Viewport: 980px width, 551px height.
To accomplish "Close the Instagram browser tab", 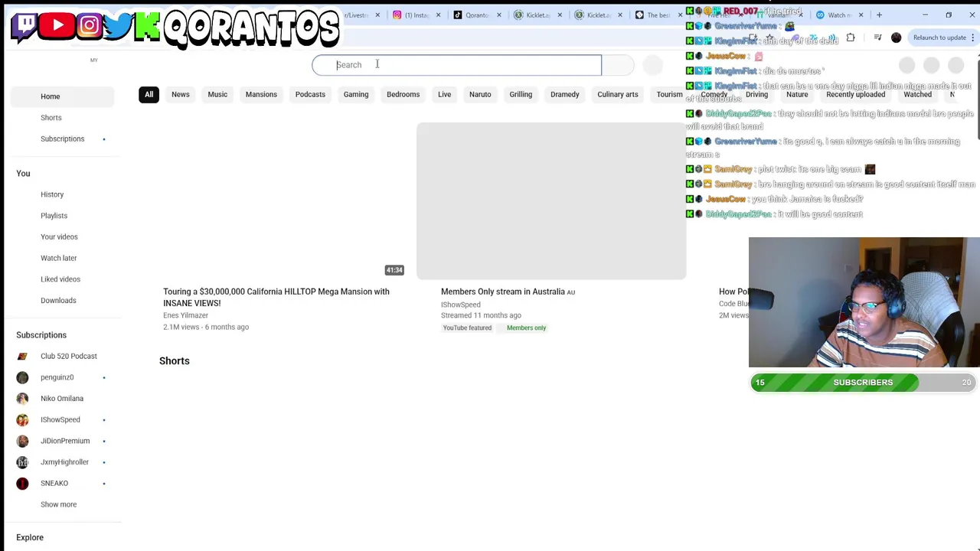I will (x=438, y=15).
